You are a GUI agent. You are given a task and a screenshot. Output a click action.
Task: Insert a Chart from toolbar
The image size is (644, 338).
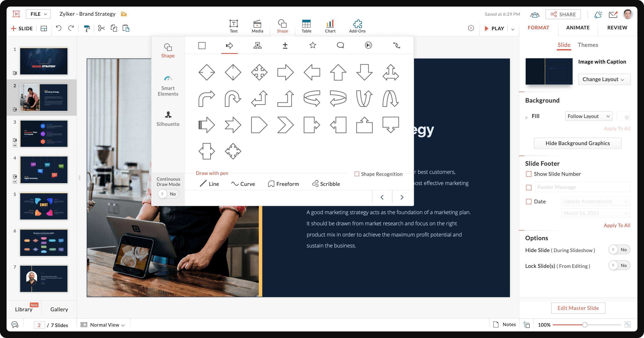330,26
